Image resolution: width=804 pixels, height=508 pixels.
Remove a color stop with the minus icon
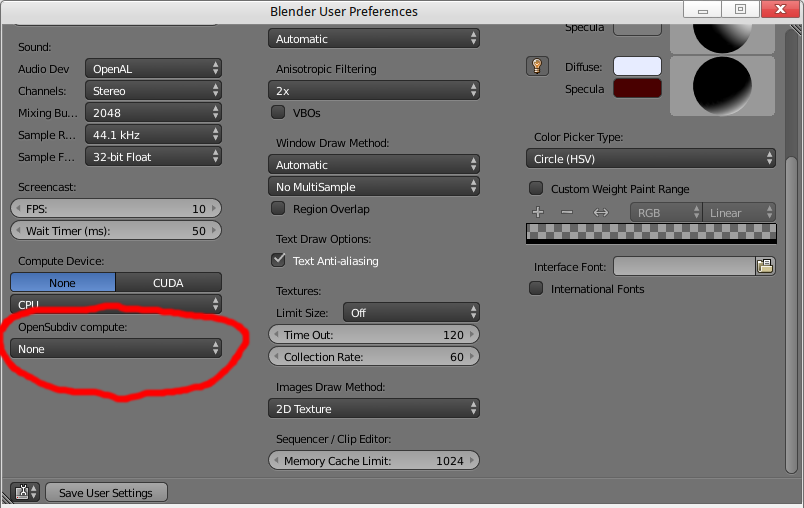pyautogui.click(x=567, y=212)
